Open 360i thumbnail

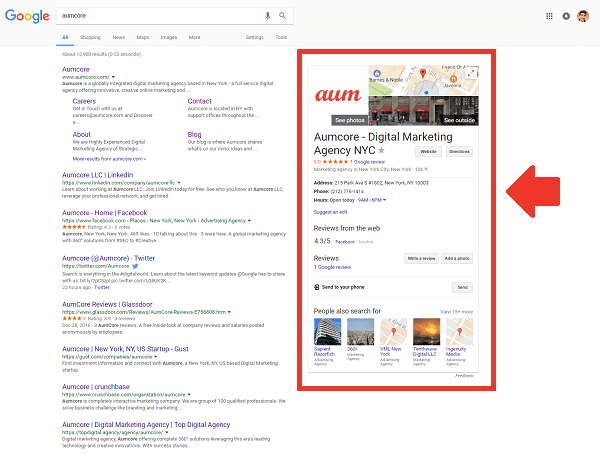(x=360, y=332)
